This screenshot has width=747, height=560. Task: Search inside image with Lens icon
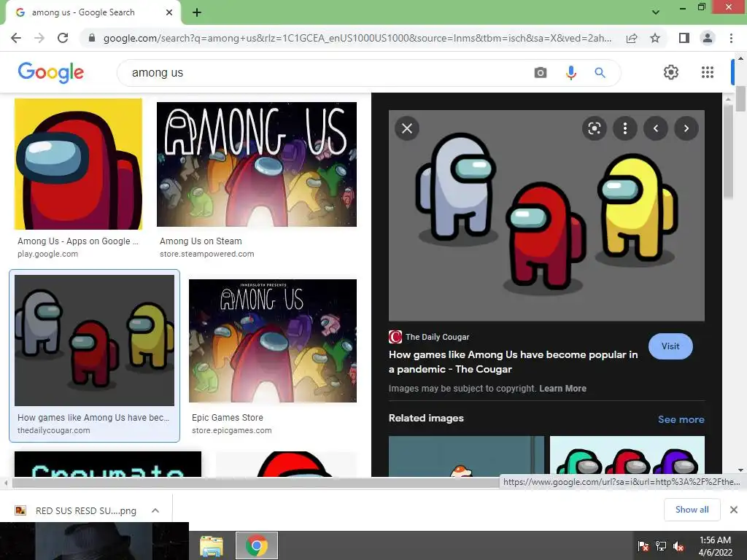point(594,128)
